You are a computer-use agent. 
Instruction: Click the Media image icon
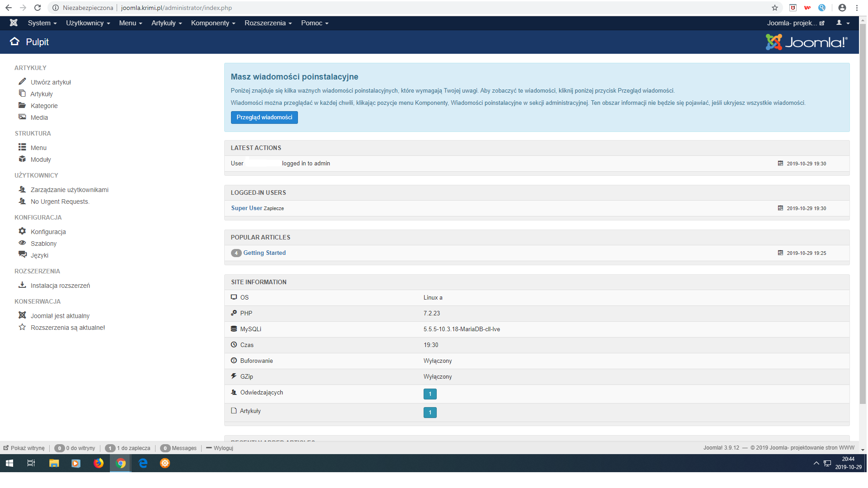click(x=22, y=117)
